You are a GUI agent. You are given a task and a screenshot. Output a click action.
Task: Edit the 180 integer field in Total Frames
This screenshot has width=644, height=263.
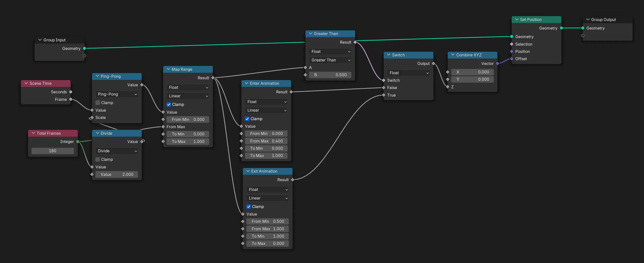pyautogui.click(x=53, y=151)
